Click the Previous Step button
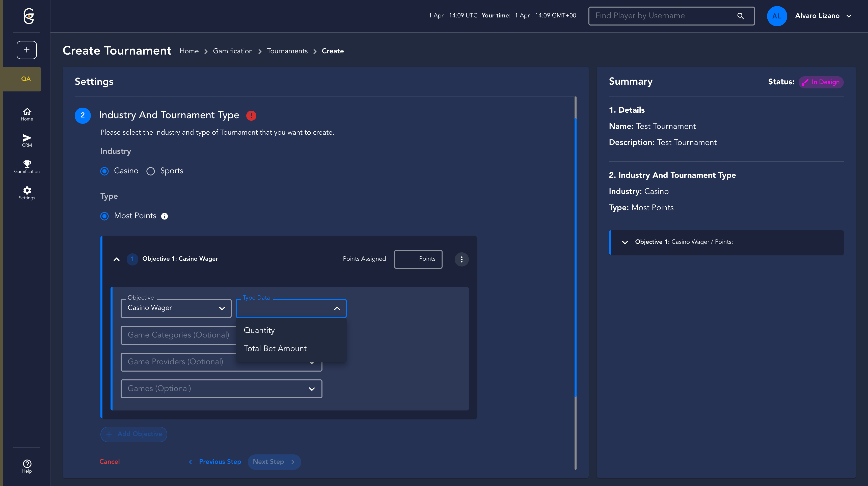 coord(215,462)
